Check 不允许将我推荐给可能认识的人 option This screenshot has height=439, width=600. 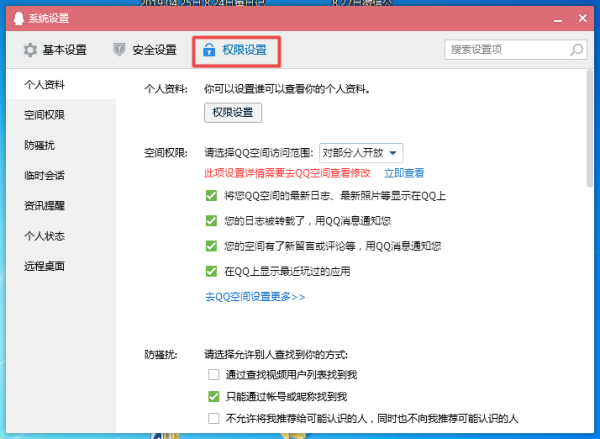coord(214,418)
